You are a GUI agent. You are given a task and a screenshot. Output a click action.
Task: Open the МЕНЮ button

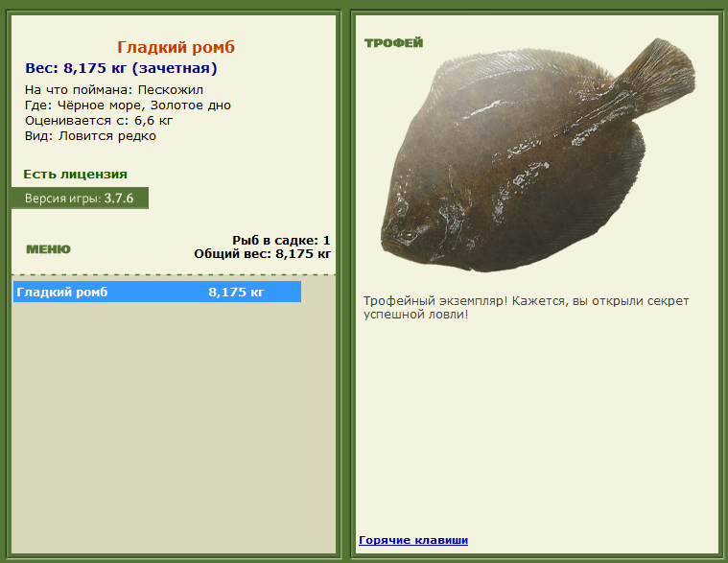[48, 249]
